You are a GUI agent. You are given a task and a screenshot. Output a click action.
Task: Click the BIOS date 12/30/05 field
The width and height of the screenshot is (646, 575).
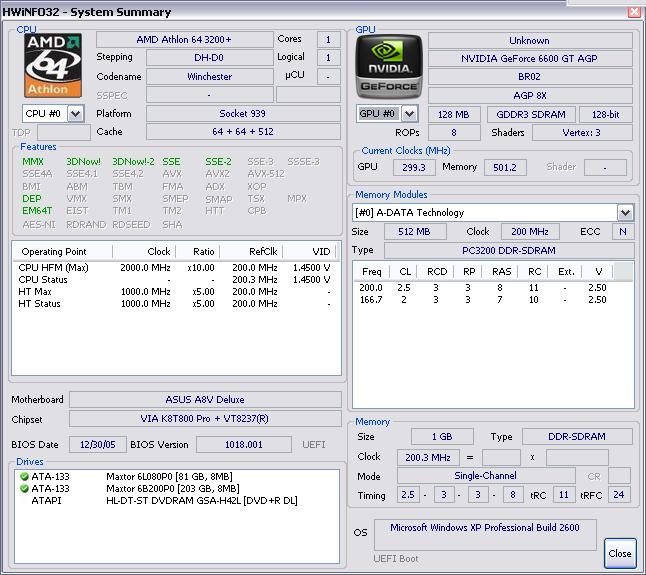click(98, 445)
